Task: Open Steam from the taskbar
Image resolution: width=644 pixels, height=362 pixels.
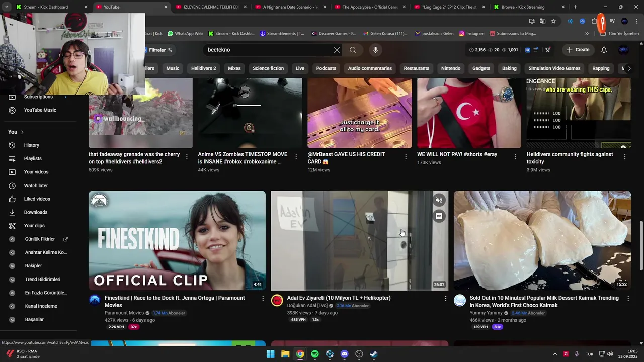Action: pos(373,354)
